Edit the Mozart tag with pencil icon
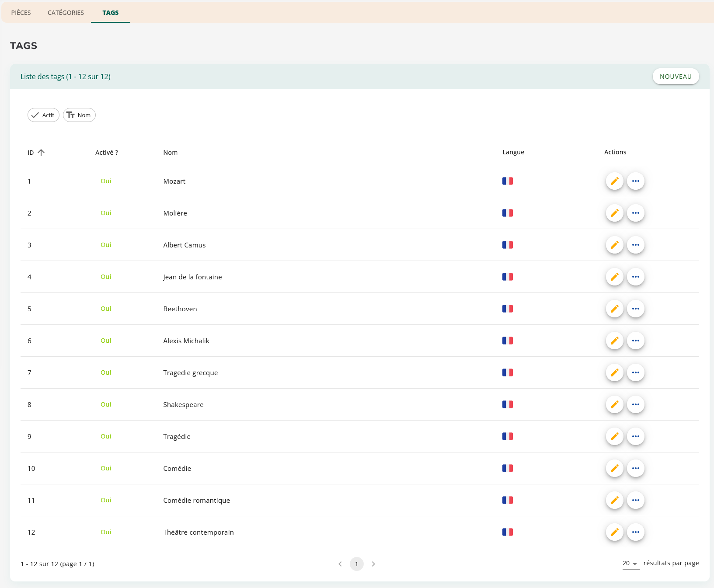 [x=614, y=181]
